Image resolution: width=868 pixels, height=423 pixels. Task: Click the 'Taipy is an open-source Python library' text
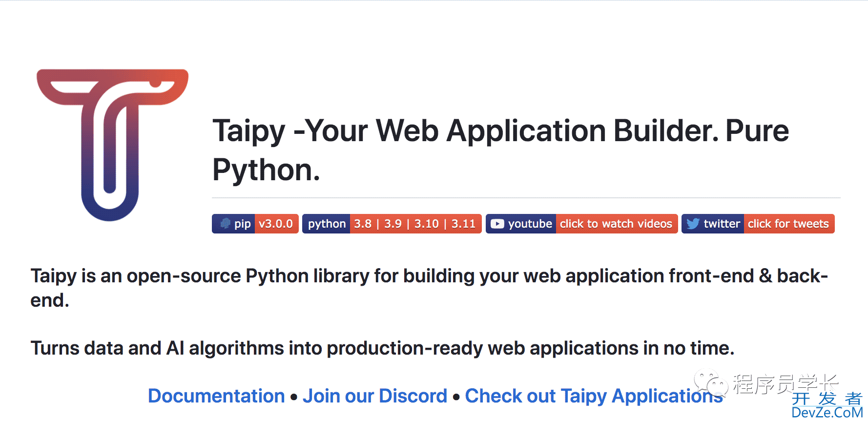click(429, 288)
